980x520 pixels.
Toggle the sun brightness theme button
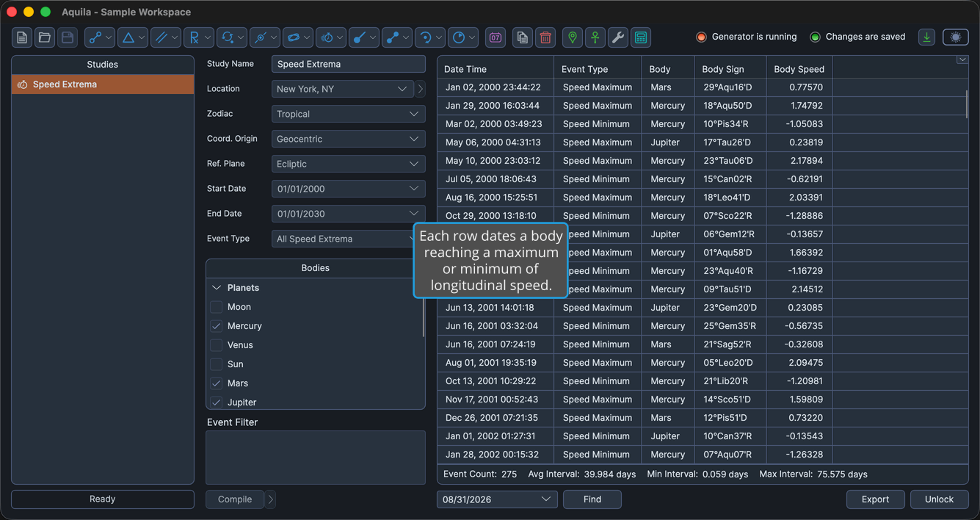[x=955, y=37]
